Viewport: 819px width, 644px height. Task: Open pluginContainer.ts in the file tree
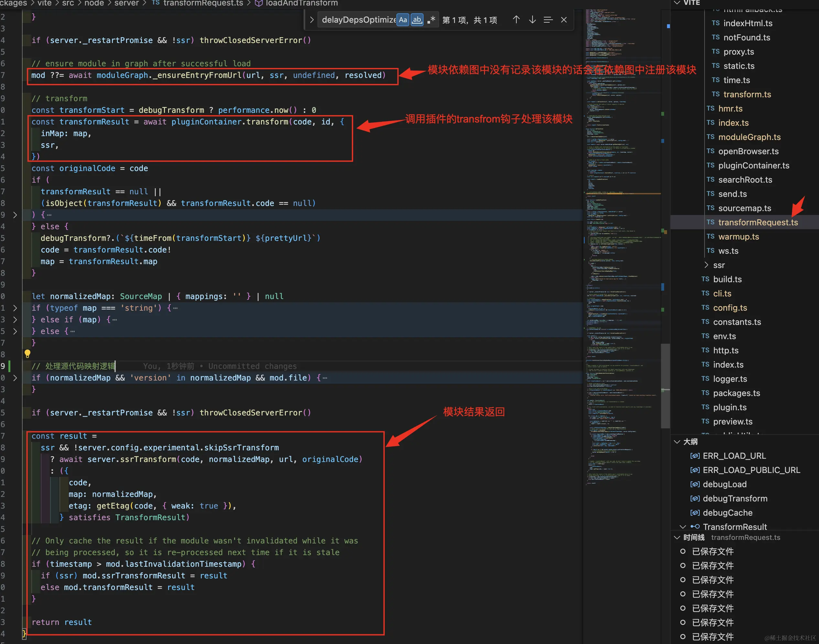pos(753,166)
